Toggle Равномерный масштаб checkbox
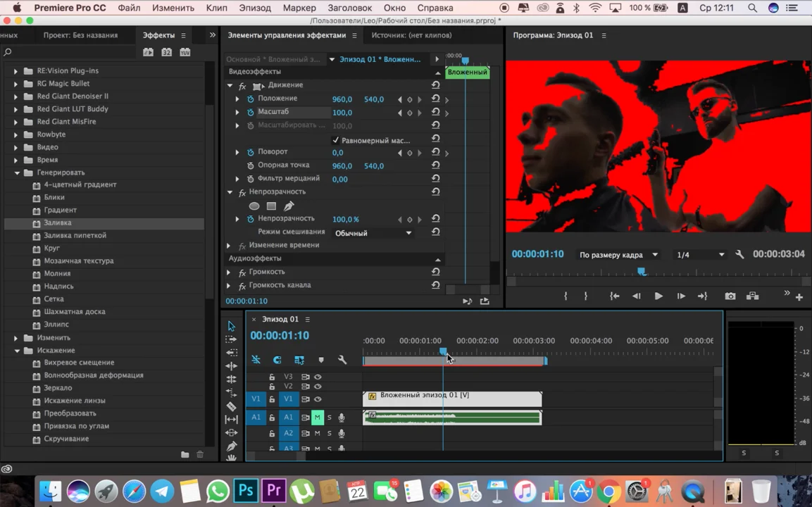The image size is (812, 507). point(335,140)
